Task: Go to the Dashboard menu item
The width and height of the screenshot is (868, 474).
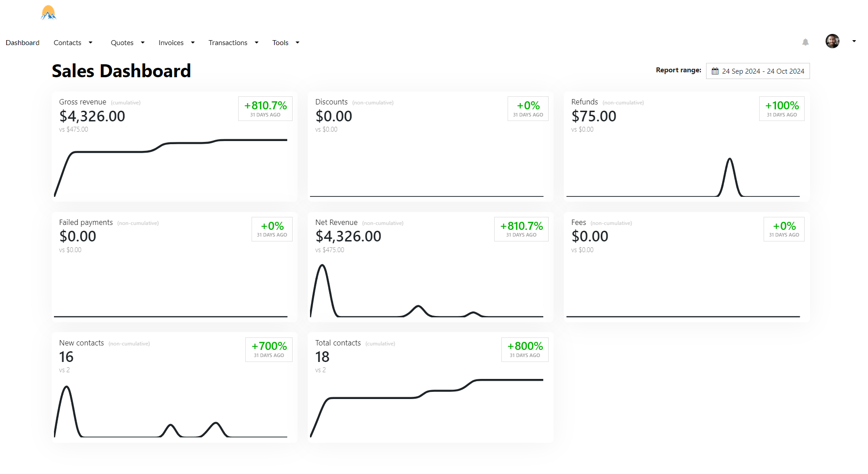Action: click(x=22, y=43)
